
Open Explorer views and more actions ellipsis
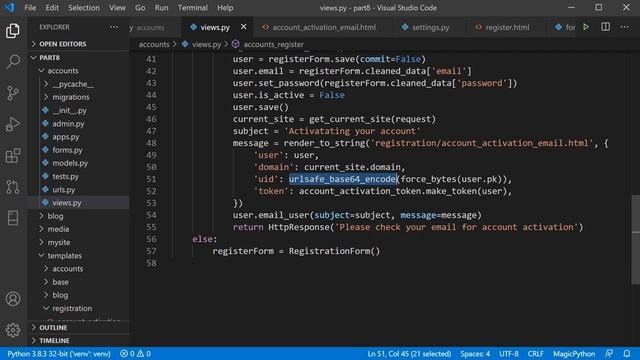114,27
